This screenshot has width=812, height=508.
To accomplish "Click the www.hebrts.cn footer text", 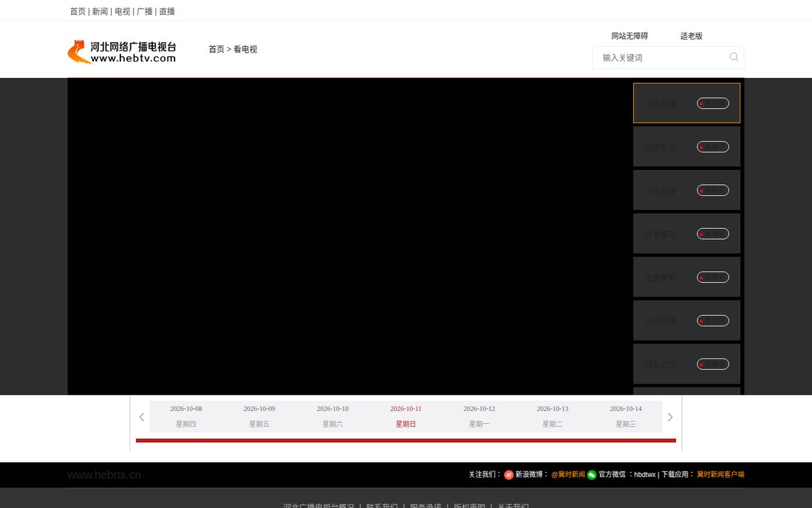I will (x=104, y=475).
